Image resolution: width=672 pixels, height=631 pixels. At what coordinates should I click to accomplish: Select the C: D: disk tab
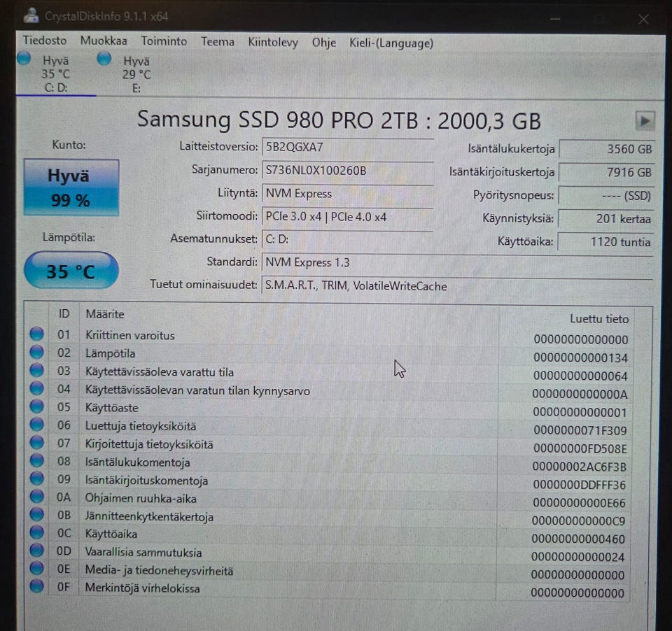(x=56, y=73)
